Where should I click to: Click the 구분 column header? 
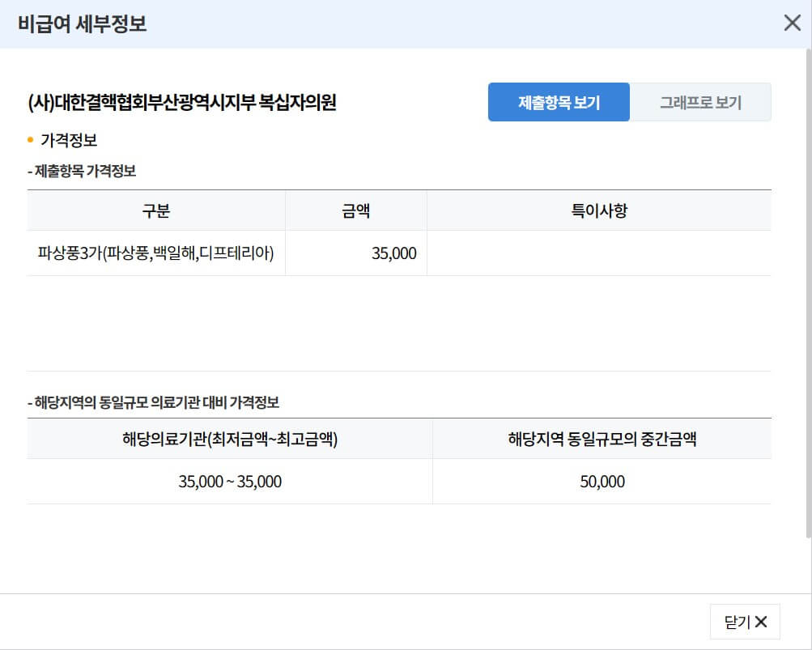tap(156, 210)
